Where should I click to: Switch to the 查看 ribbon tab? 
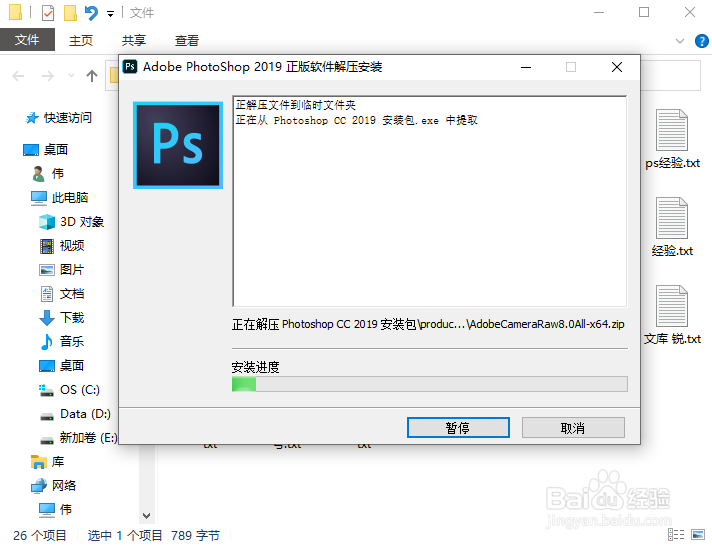coord(187,40)
